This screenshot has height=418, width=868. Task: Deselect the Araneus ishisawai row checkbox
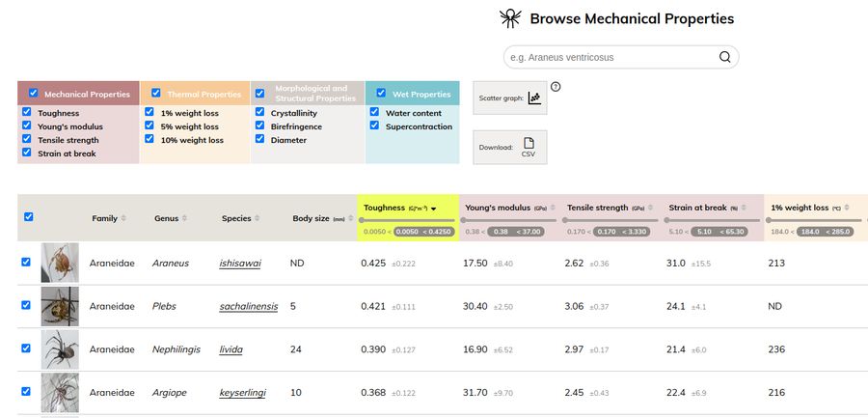pos(26,262)
